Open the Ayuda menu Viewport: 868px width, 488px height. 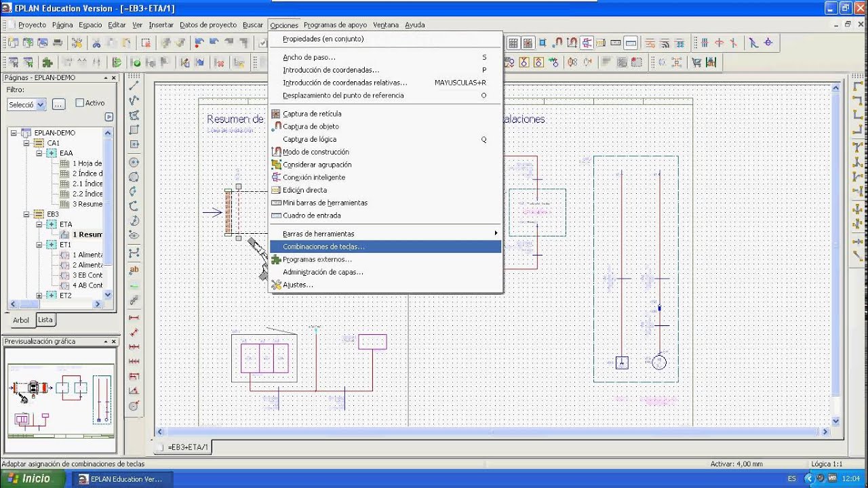point(415,25)
